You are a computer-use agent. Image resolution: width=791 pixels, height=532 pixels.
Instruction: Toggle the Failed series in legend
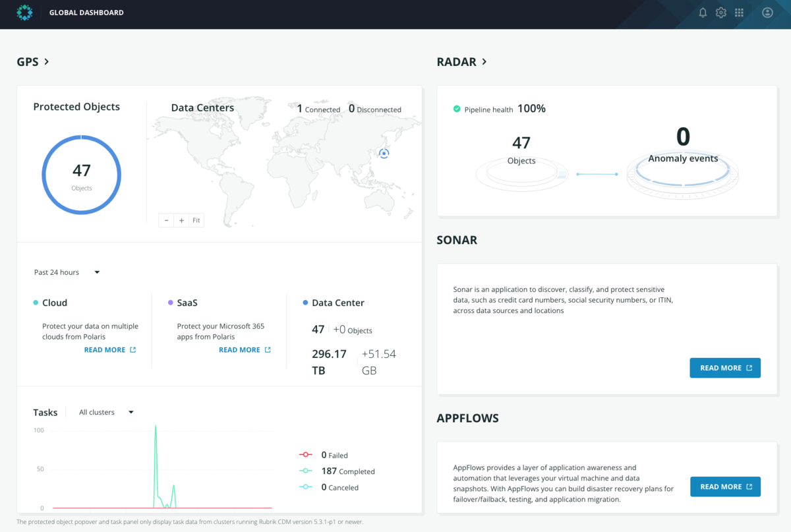323,455
